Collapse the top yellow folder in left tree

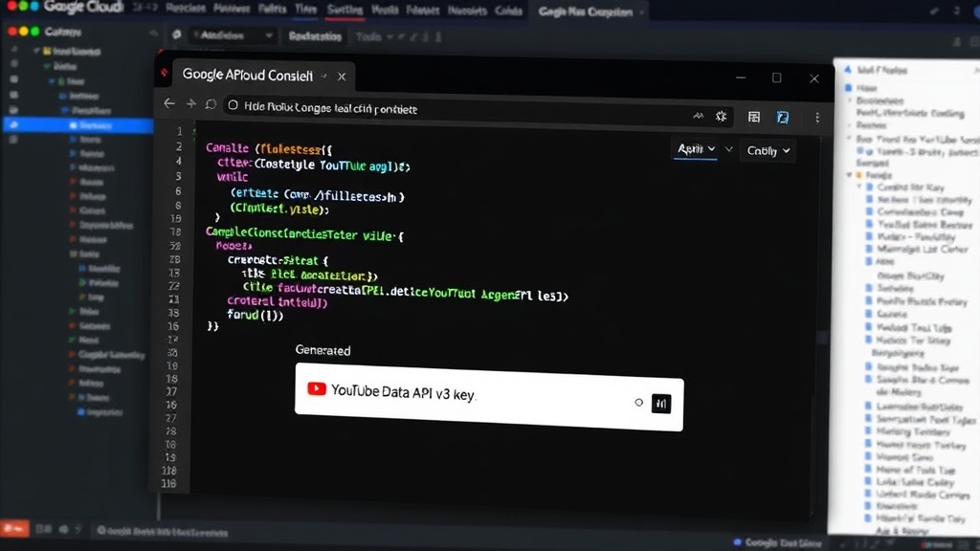(36, 51)
